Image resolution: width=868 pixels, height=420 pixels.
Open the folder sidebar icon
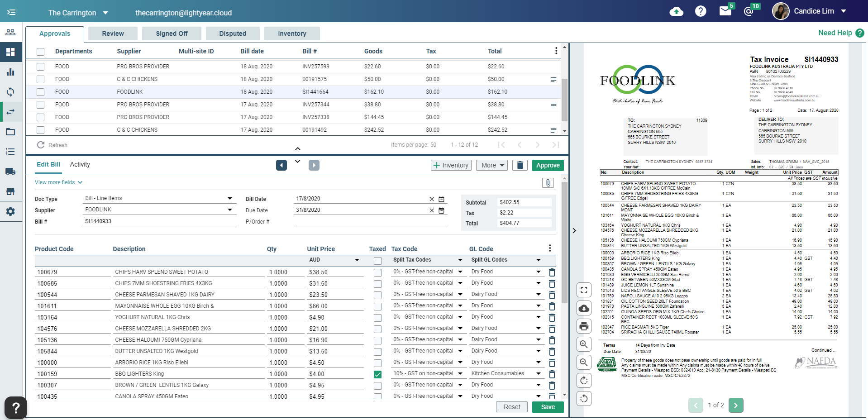10,132
